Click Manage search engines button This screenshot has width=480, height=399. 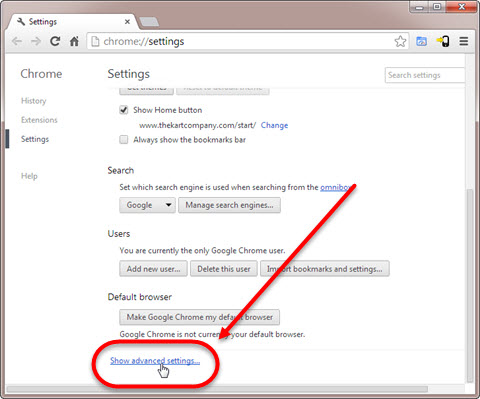pyautogui.click(x=229, y=205)
